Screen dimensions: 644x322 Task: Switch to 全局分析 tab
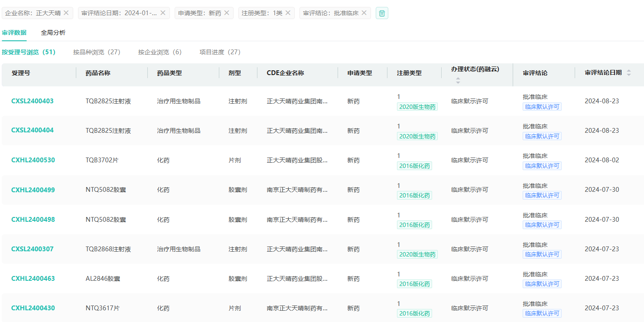(x=53, y=33)
